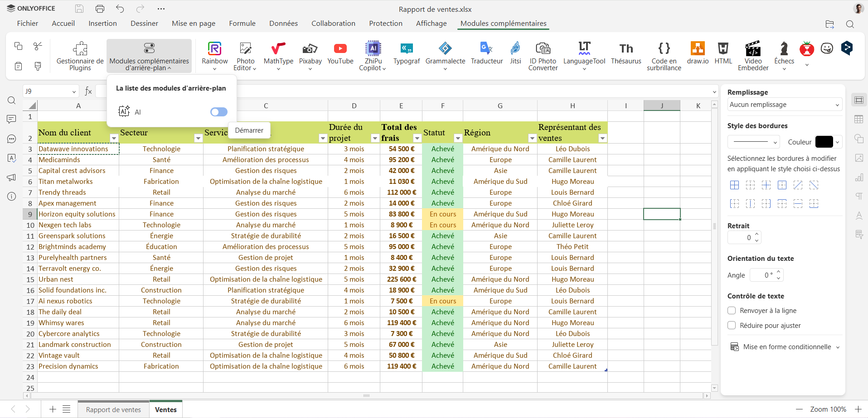Open the ID Photo Converter plugin
Screen dimensions: 868x418
pyautogui.click(x=543, y=56)
